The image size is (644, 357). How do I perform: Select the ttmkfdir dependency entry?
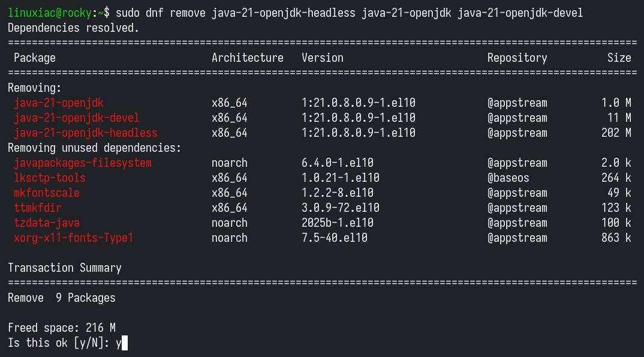pyautogui.click(x=37, y=208)
